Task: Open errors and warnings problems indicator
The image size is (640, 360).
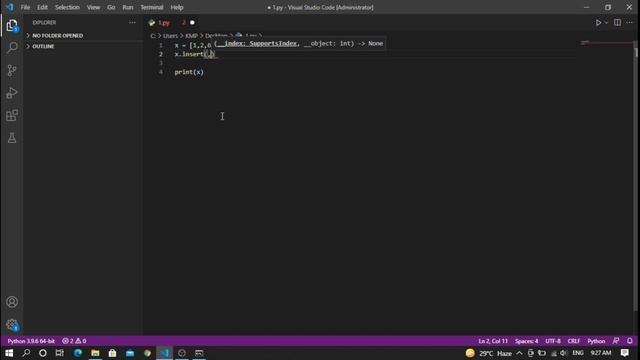Action: click(x=74, y=341)
